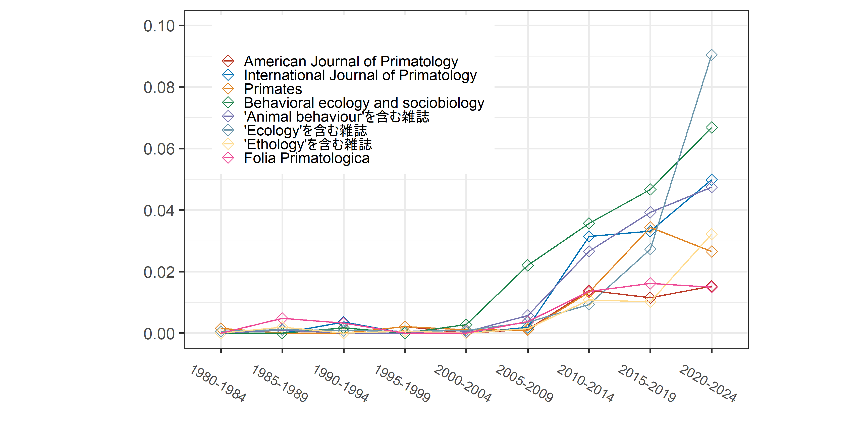The image size is (868, 434).
Task: Click the pink diamond legend marker for Folia Primatologica
Action: (x=228, y=158)
